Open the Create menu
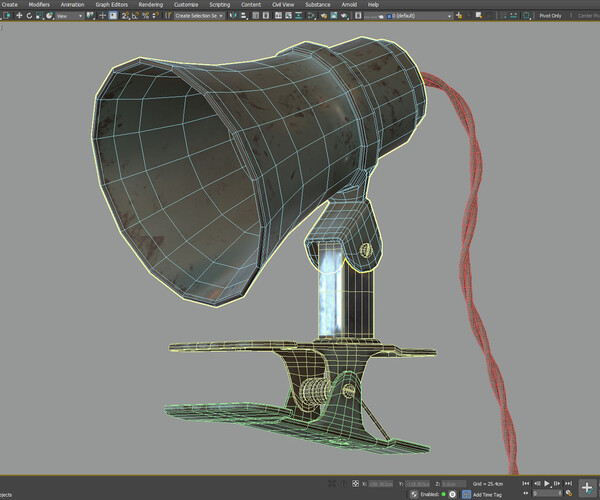The height and width of the screenshot is (500, 600). point(10,5)
